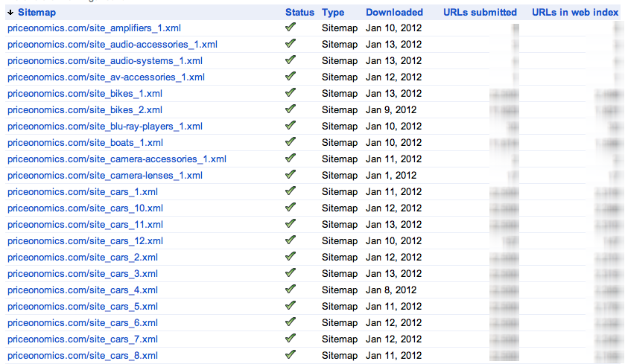Open site_boats_1.xml sitemap link
Screen dimensions: 625x364
(86, 143)
